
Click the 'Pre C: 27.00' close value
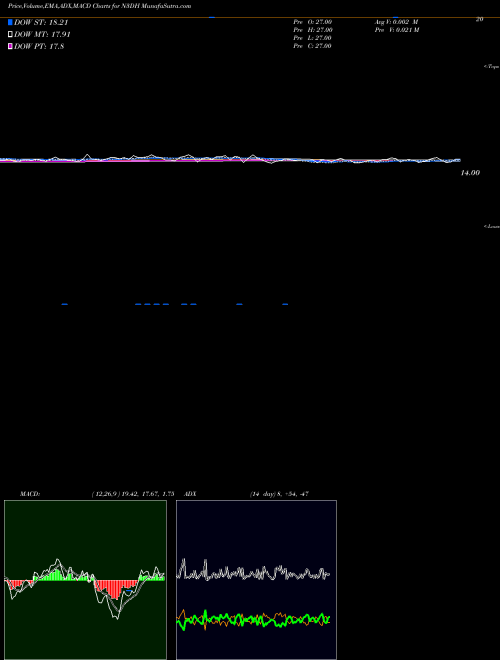click(312, 46)
